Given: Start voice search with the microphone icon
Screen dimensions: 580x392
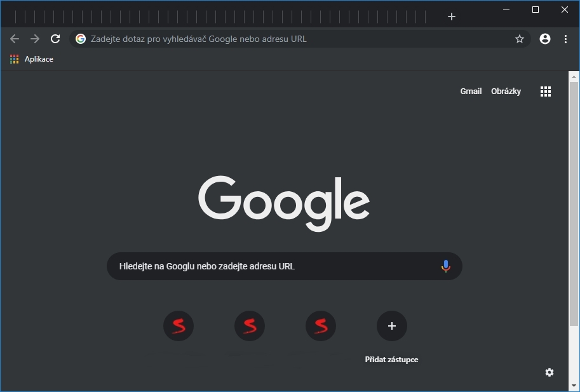Looking at the screenshot, I should (x=446, y=266).
